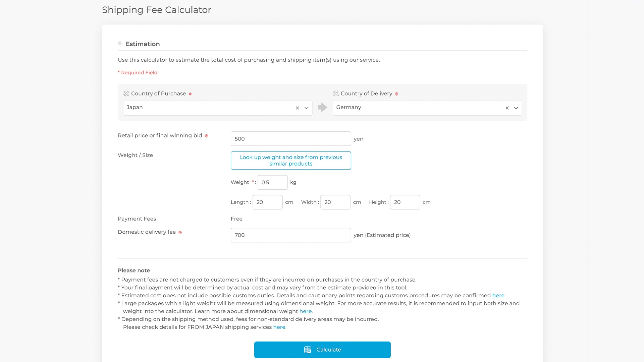Image resolution: width=644 pixels, height=362 pixels.
Task: Expand the Country of Delivery dropdown
Action: (x=516, y=108)
